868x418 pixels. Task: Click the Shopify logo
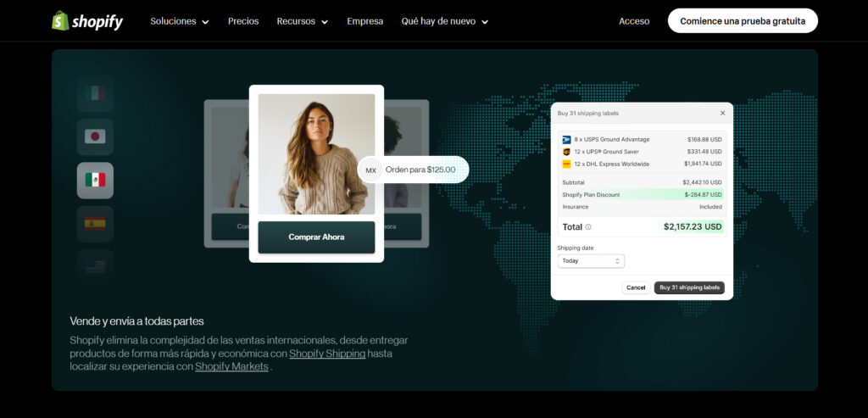pyautogui.click(x=87, y=21)
